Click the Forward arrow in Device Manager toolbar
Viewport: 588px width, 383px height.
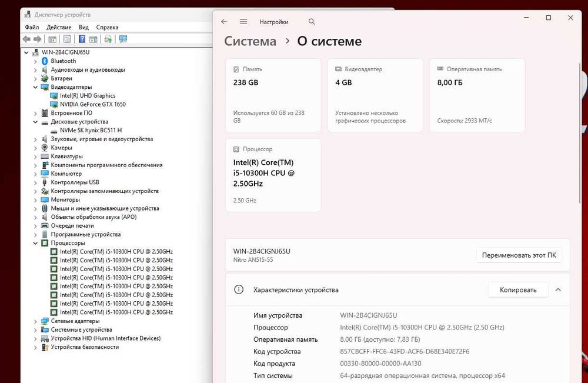(x=38, y=39)
